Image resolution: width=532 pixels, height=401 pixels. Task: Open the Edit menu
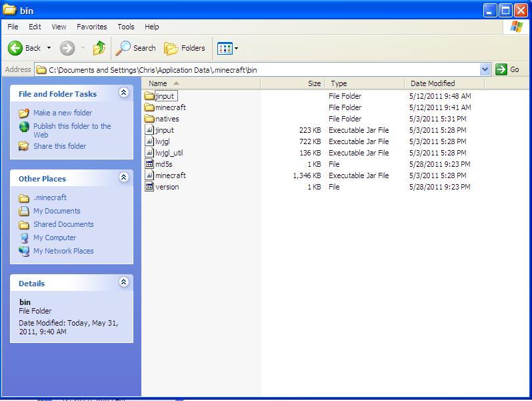35,27
